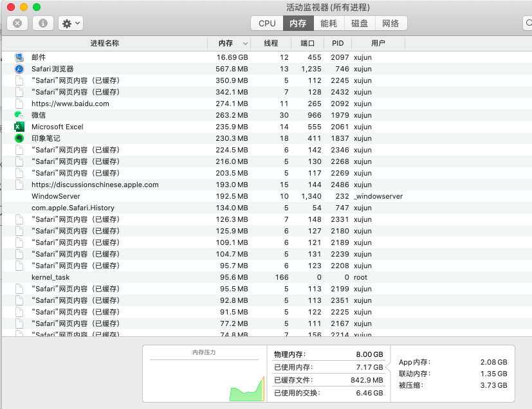Click the search magnifier icon in toolbar
The width and height of the screenshot is (532, 409).
pos(528,23)
